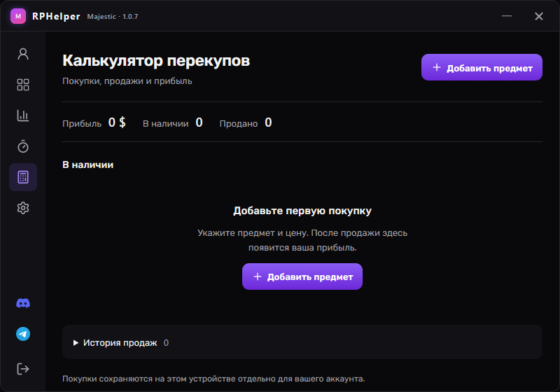This screenshot has width=560, height=392.
Task: Click the logout icon in sidebar
Action: (x=23, y=369)
